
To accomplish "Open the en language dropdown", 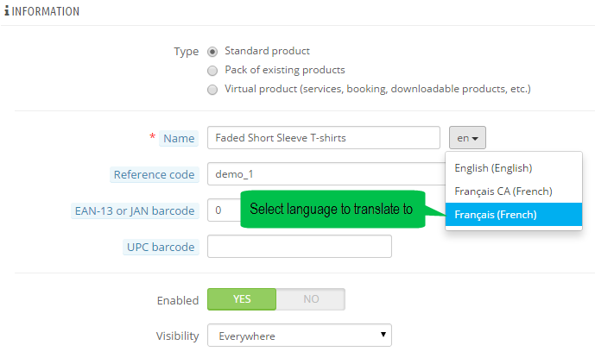I will click(x=467, y=138).
